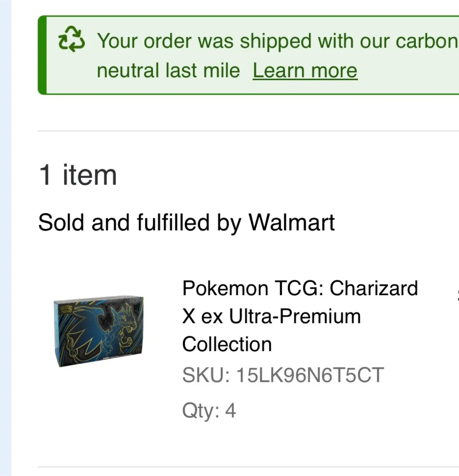Image resolution: width=459 pixels, height=476 pixels.
Task: Click the "Qty:" label
Action: point(201,411)
